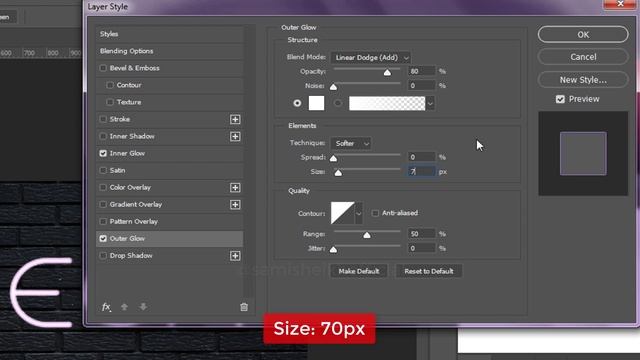Click the Noise value field
Viewport: 640px width, 360px height.
click(x=422, y=86)
